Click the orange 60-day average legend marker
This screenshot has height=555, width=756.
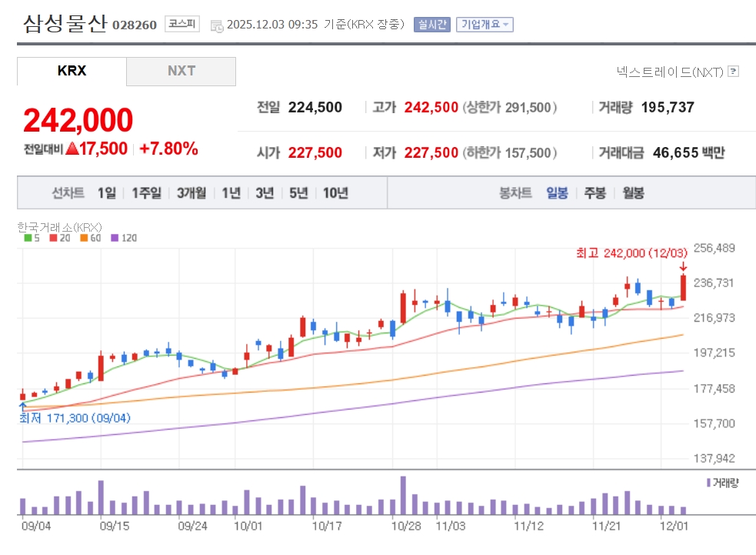(83, 238)
